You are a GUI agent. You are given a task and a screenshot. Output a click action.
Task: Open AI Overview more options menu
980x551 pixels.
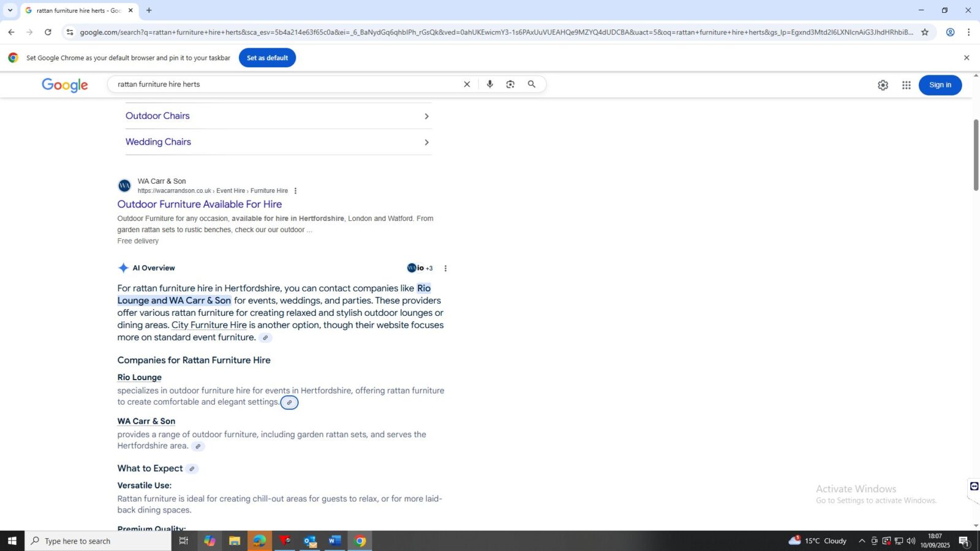[445, 268]
